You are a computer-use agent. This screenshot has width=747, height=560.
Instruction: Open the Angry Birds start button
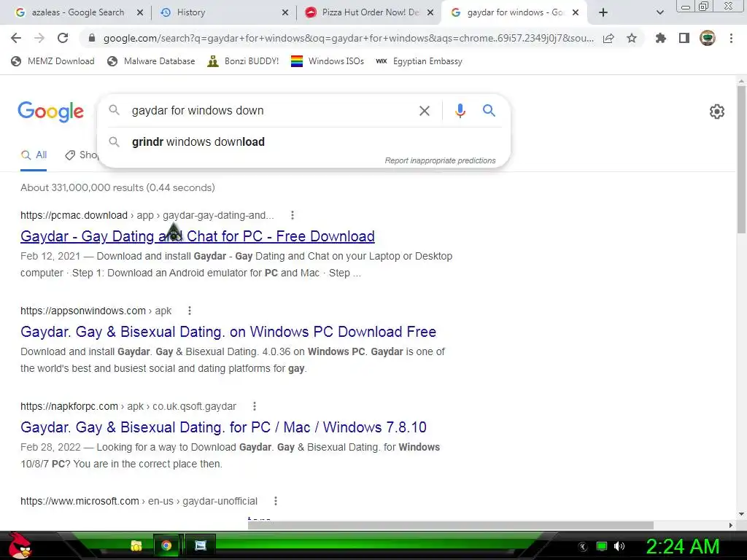tap(19, 545)
